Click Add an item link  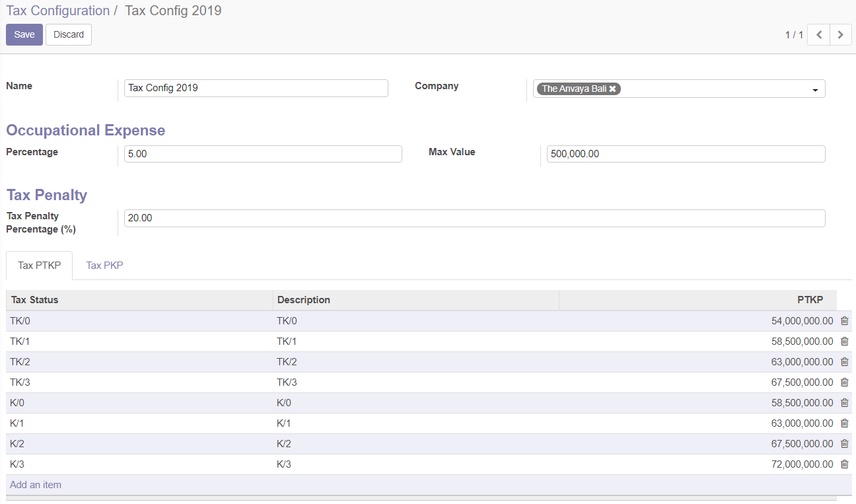click(36, 485)
